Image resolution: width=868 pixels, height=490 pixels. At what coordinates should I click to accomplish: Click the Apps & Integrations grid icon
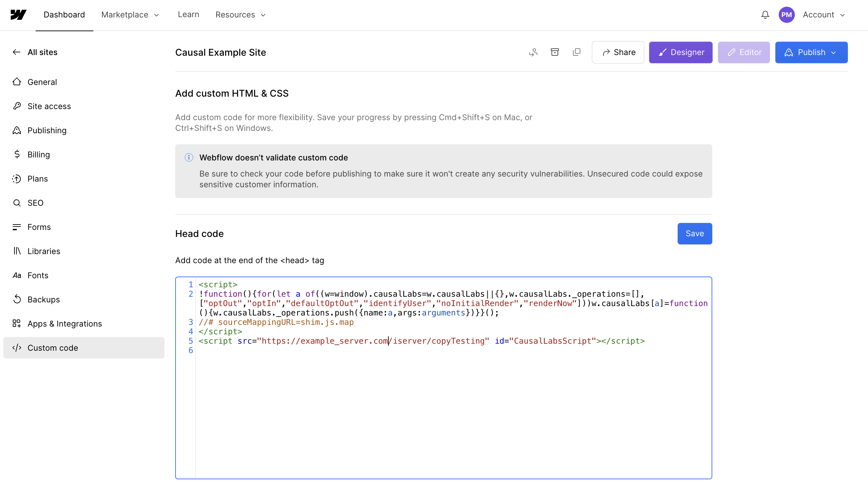pos(17,324)
